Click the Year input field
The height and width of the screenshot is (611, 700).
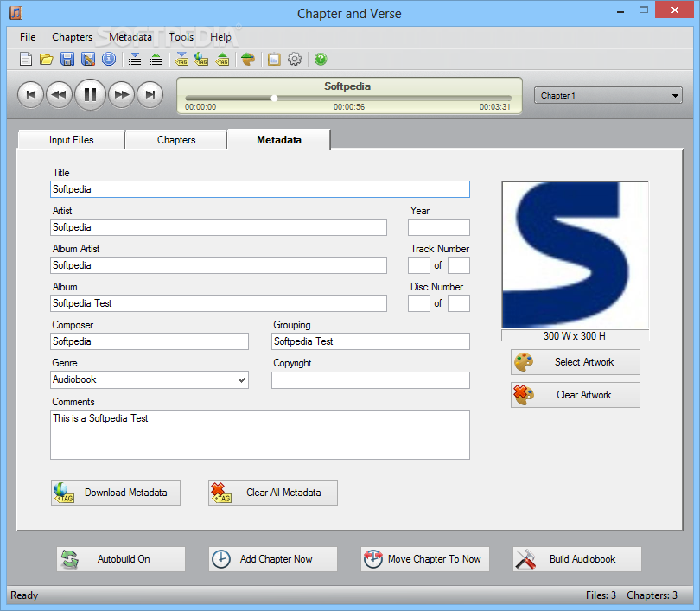click(x=439, y=227)
